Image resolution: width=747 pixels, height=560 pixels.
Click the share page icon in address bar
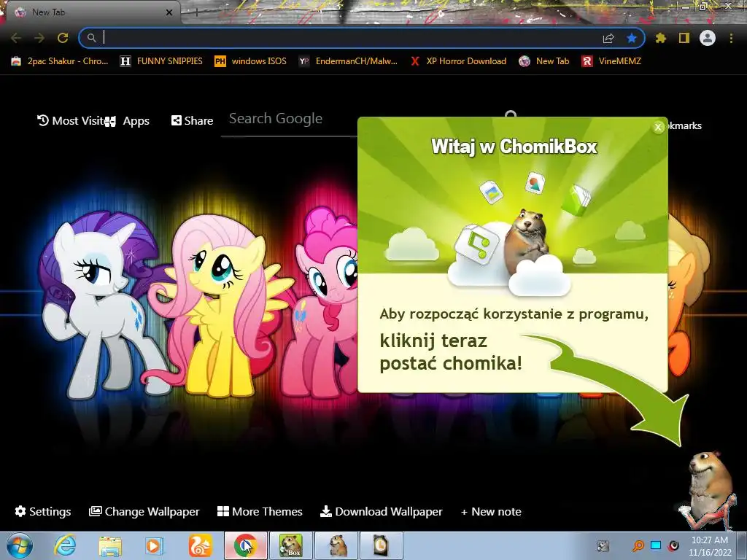point(608,38)
